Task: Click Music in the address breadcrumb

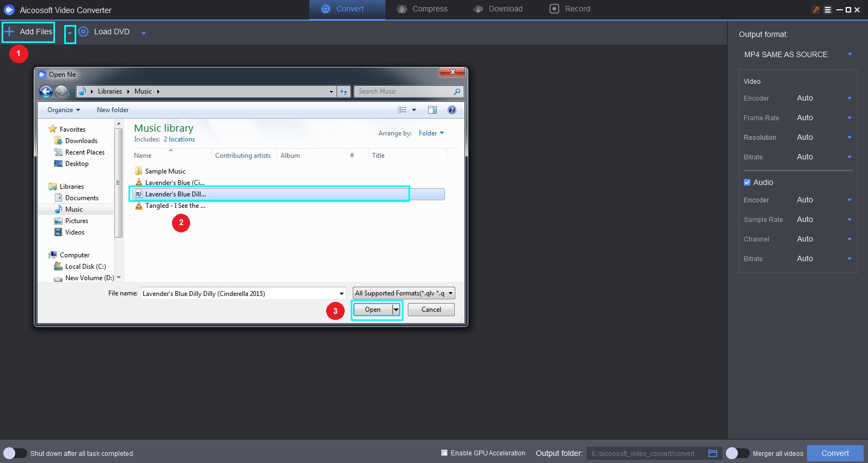Action: [x=143, y=91]
